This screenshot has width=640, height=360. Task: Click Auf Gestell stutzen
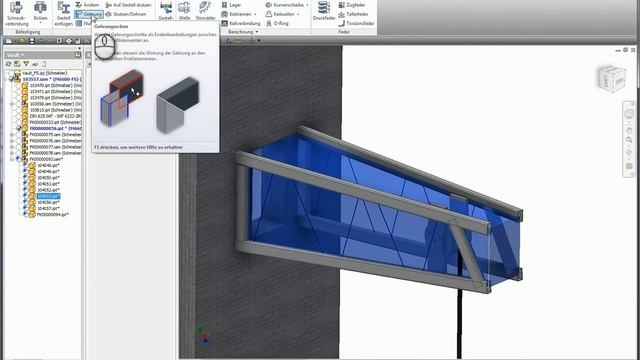tap(129, 5)
